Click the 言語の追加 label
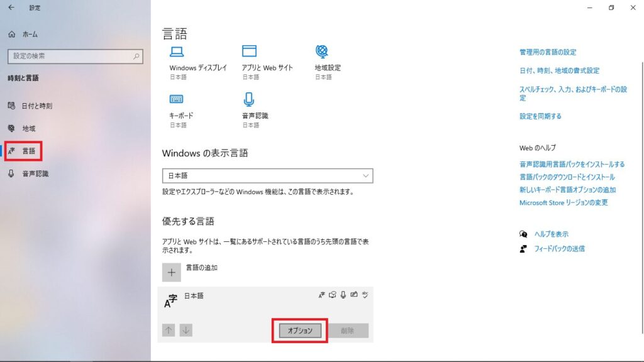The image size is (644, 362). [202, 268]
